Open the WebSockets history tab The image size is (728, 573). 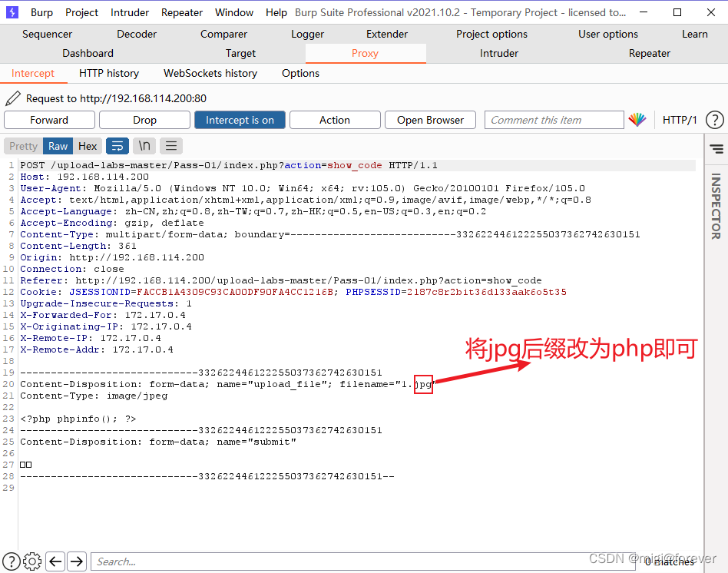(210, 74)
